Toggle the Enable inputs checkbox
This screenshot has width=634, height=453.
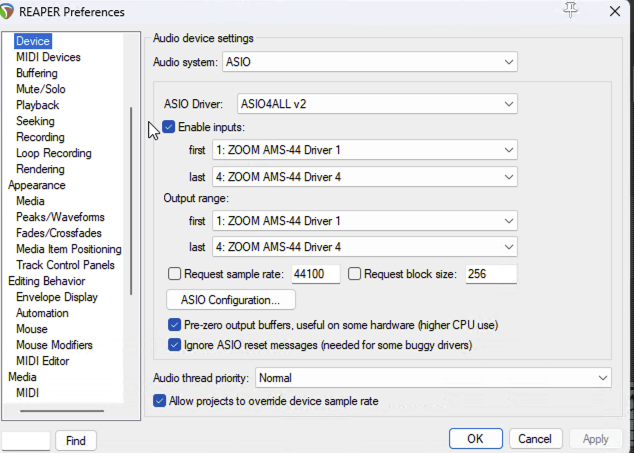[x=168, y=127]
